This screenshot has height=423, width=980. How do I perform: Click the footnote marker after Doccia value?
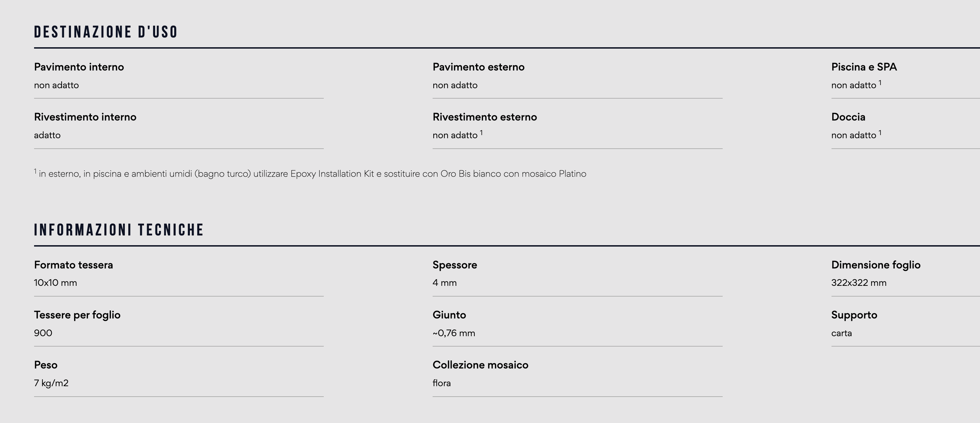pos(880,133)
